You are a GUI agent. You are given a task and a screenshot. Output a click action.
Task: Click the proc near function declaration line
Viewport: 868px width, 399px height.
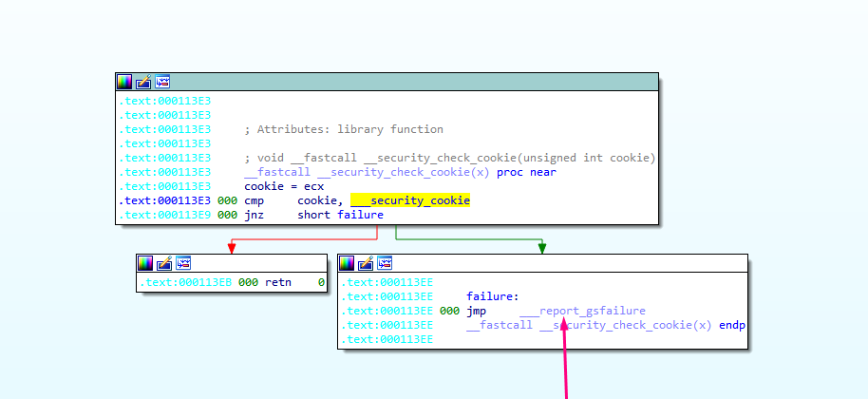click(x=399, y=172)
